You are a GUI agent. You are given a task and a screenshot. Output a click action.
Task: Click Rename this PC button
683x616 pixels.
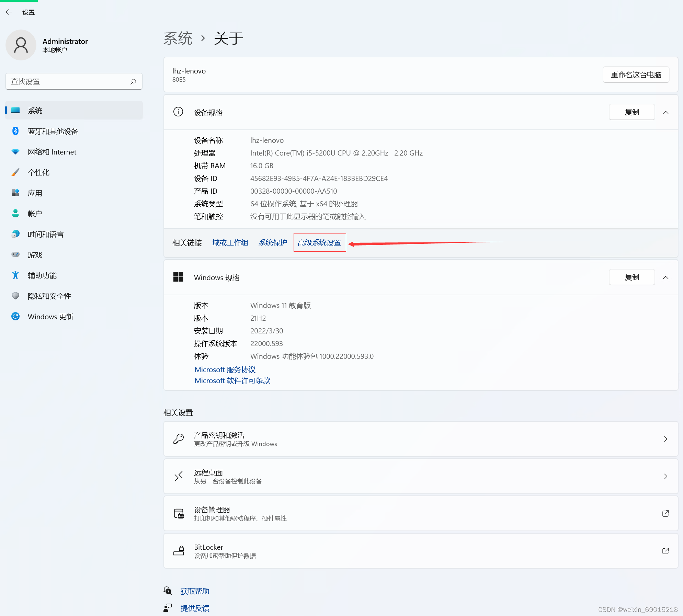636,75
